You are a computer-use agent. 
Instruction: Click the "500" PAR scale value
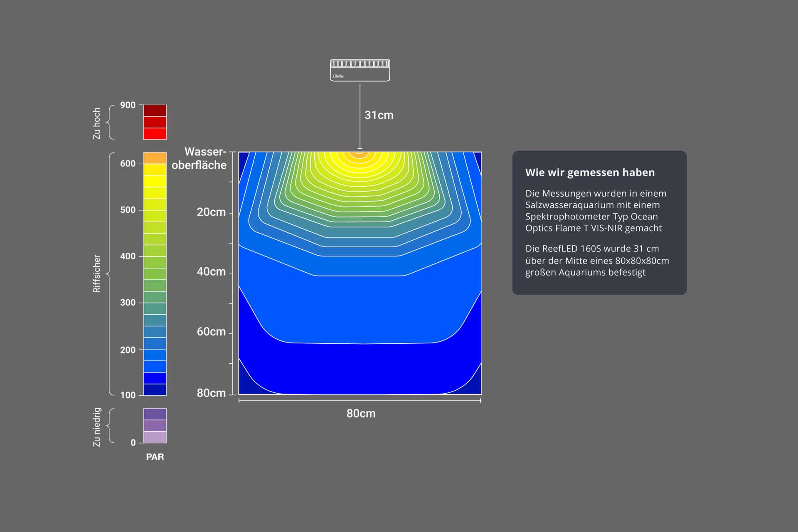pyautogui.click(x=128, y=210)
